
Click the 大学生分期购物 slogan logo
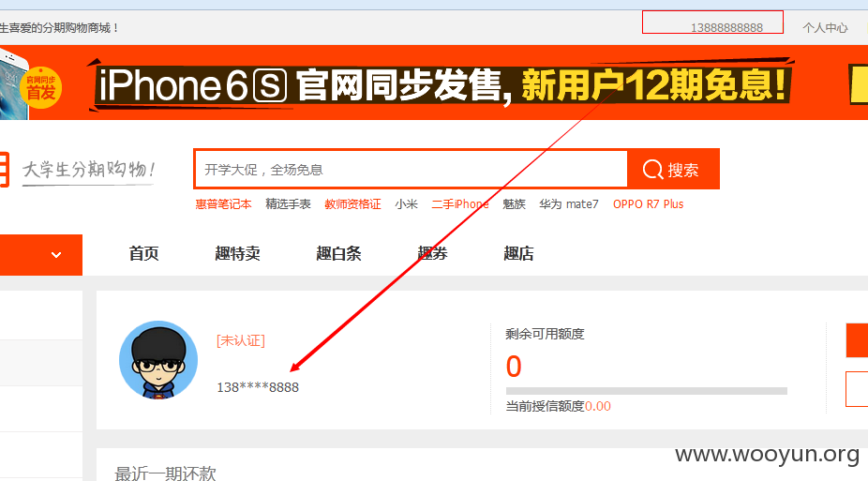click(88, 170)
